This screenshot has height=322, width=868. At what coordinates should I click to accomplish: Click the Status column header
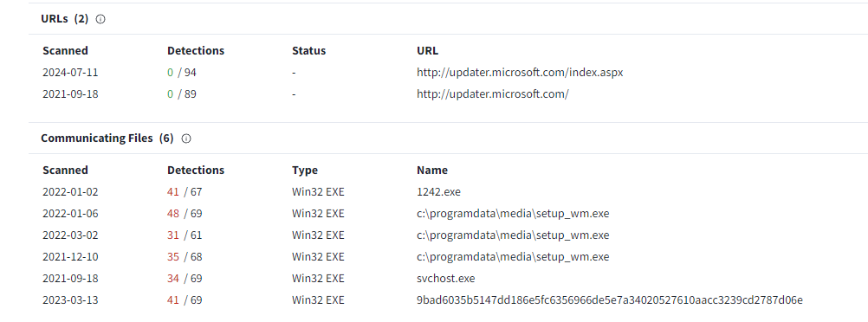point(309,50)
